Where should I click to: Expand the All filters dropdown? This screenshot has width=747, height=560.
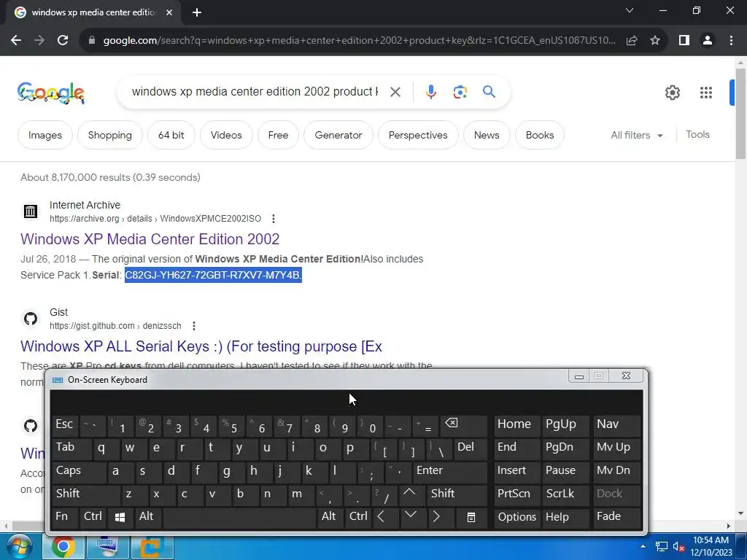click(x=637, y=135)
